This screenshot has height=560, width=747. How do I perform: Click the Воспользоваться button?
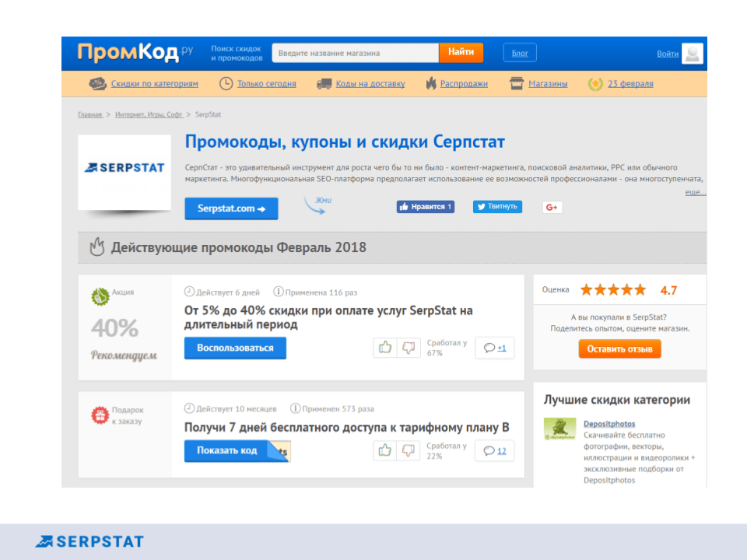[x=235, y=348]
